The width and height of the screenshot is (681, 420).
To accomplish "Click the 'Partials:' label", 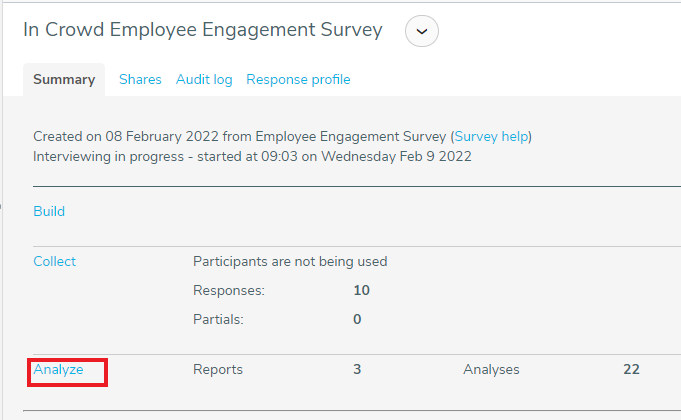I will (218, 319).
